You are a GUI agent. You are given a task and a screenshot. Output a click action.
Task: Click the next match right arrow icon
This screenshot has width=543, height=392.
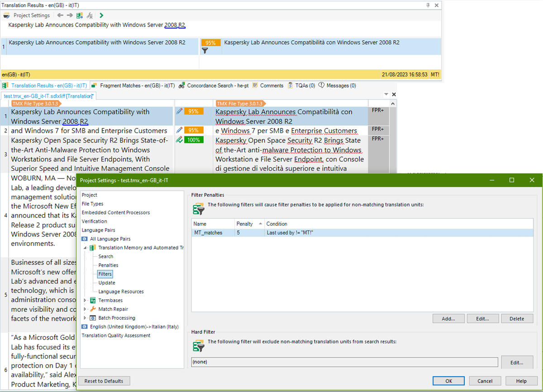point(70,15)
